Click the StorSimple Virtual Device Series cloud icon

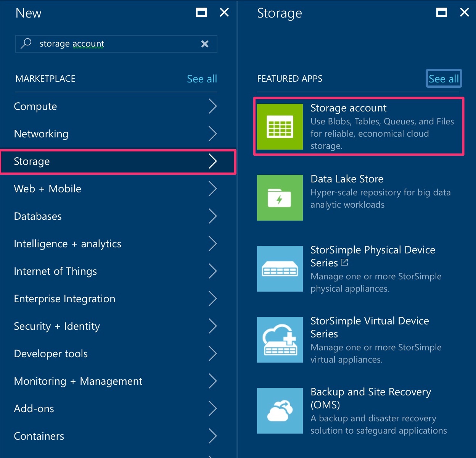[280, 339]
